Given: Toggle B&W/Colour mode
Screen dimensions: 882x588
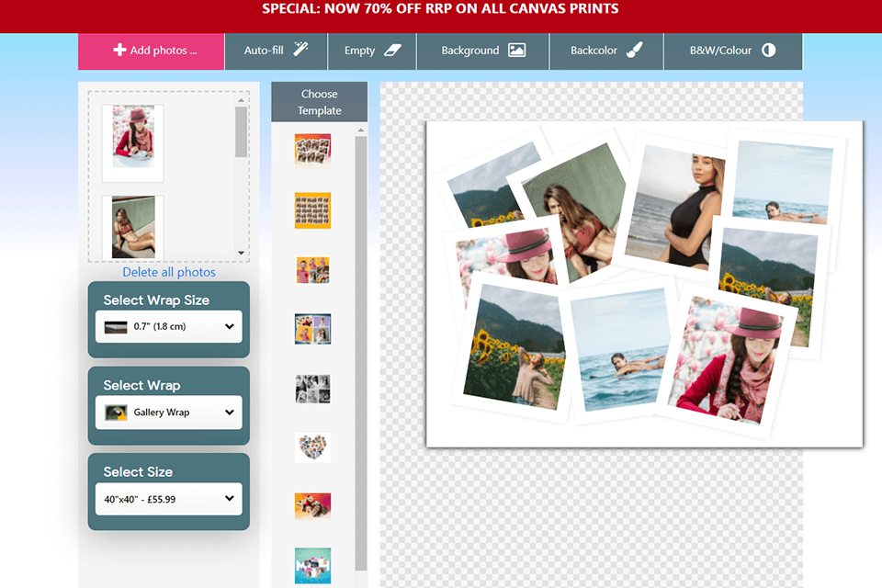Looking at the screenshot, I should pyautogui.click(x=733, y=51).
